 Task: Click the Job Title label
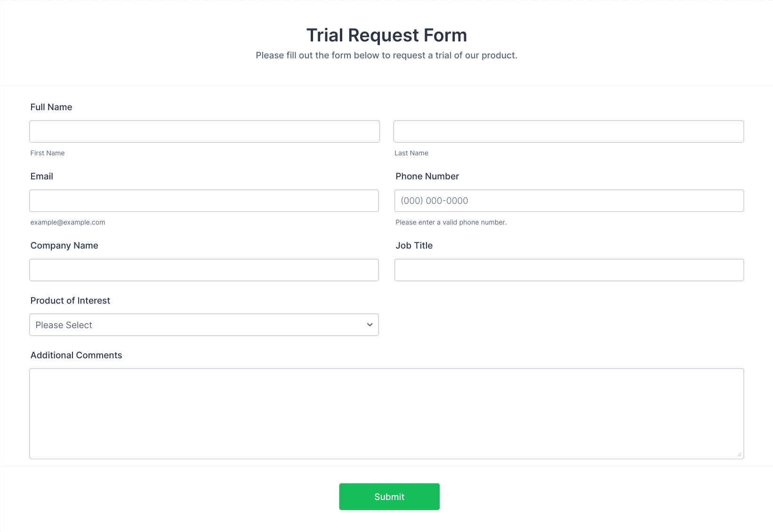[414, 246]
